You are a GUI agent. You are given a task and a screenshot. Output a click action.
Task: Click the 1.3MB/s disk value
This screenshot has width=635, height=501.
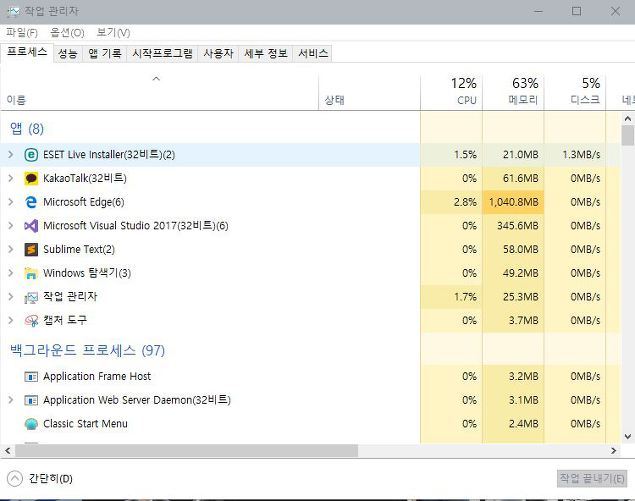tap(582, 155)
